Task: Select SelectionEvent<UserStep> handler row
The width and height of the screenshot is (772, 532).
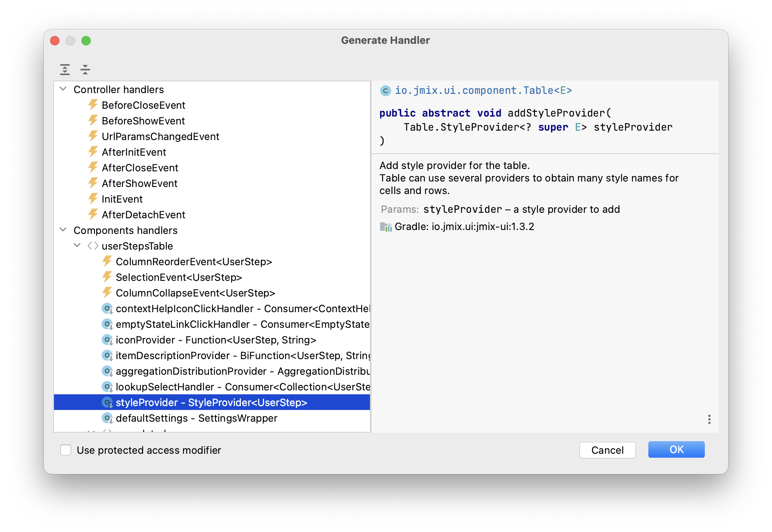Action: (212, 277)
